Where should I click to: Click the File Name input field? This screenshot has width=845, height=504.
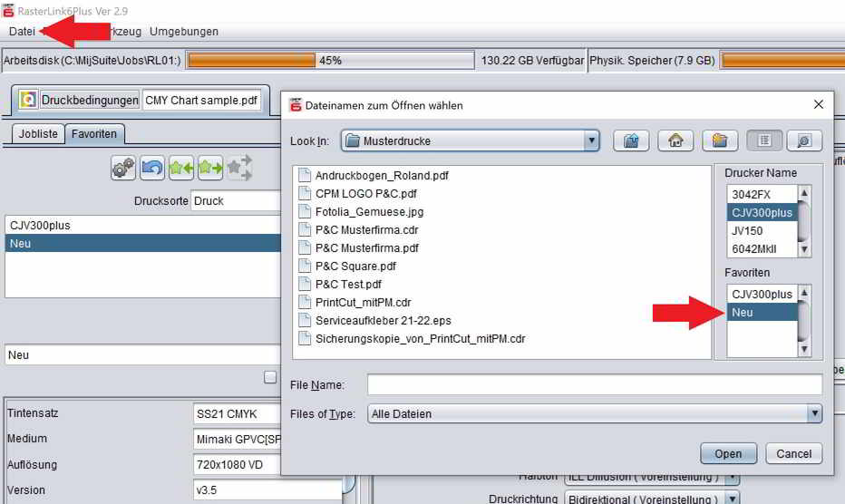point(594,385)
